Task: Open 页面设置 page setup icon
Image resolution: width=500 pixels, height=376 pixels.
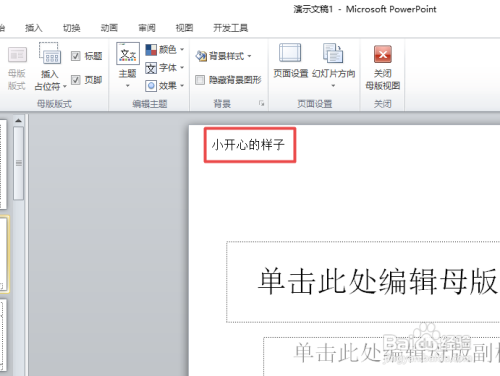Action: (x=290, y=53)
